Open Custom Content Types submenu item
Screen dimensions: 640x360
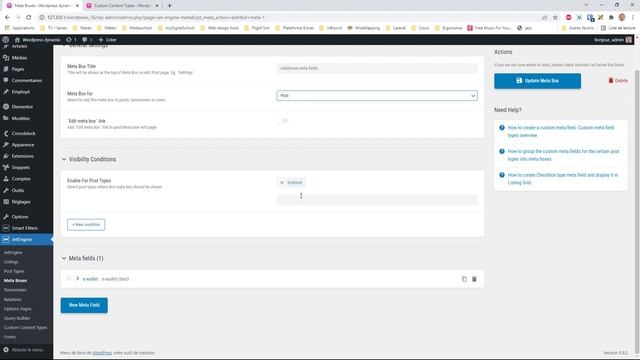(x=25, y=327)
